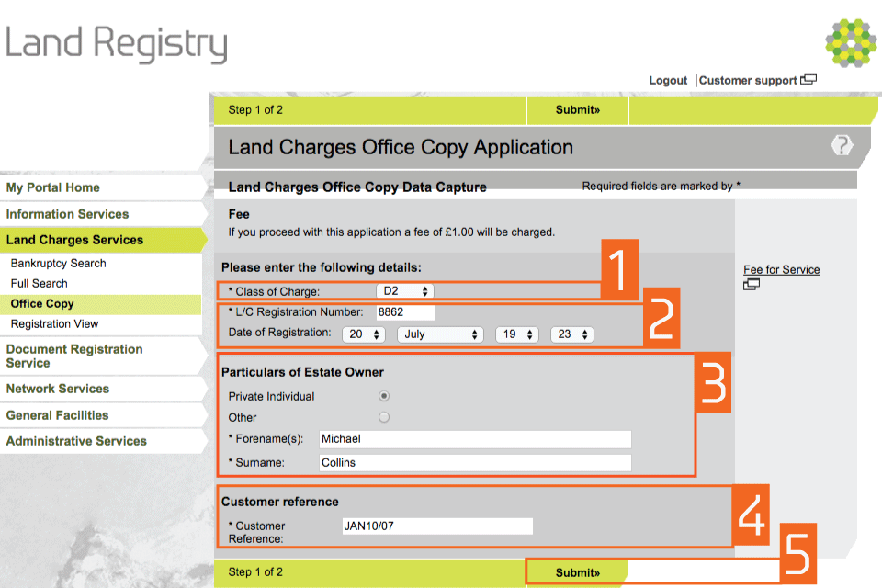Image resolution: width=882 pixels, height=588 pixels.
Task: Open the century dropdown showing 19
Action: 517,334
